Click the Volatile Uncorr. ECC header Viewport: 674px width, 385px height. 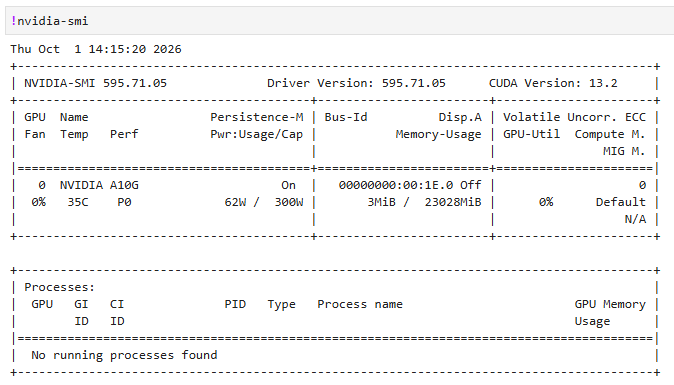pos(574,117)
